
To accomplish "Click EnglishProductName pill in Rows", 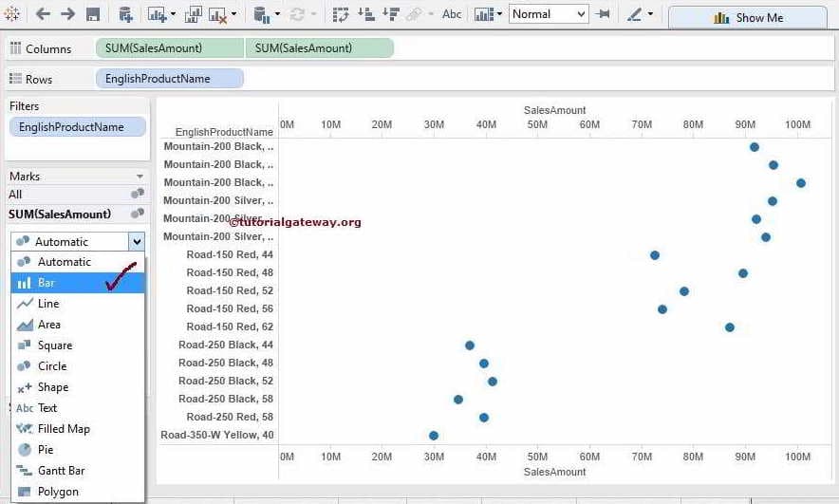I will point(170,79).
